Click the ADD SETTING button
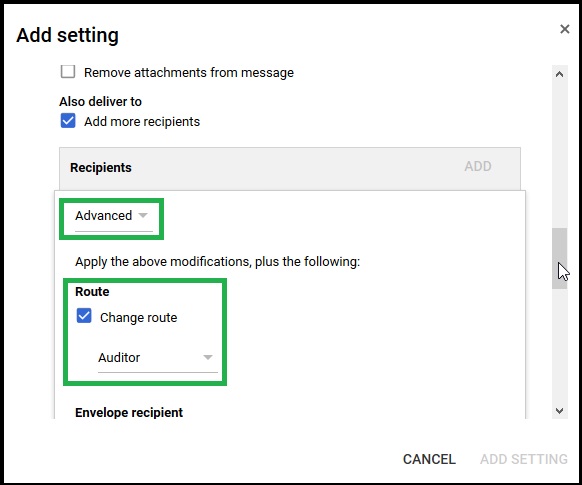The image size is (582, 485). (x=524, y=459)
